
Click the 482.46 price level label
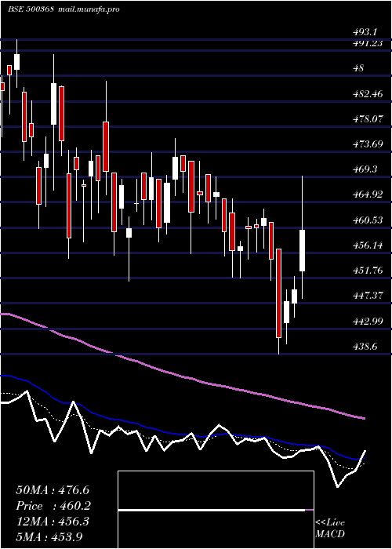tap(368, 94)
